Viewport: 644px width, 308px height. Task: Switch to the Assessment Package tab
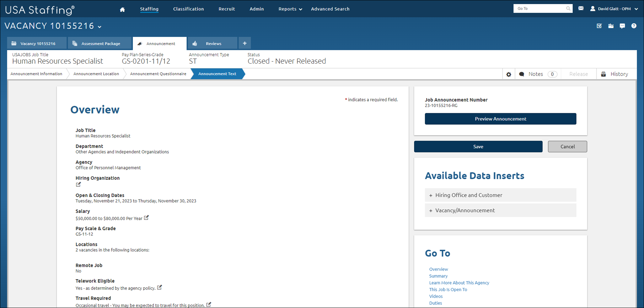pos(100,43)
